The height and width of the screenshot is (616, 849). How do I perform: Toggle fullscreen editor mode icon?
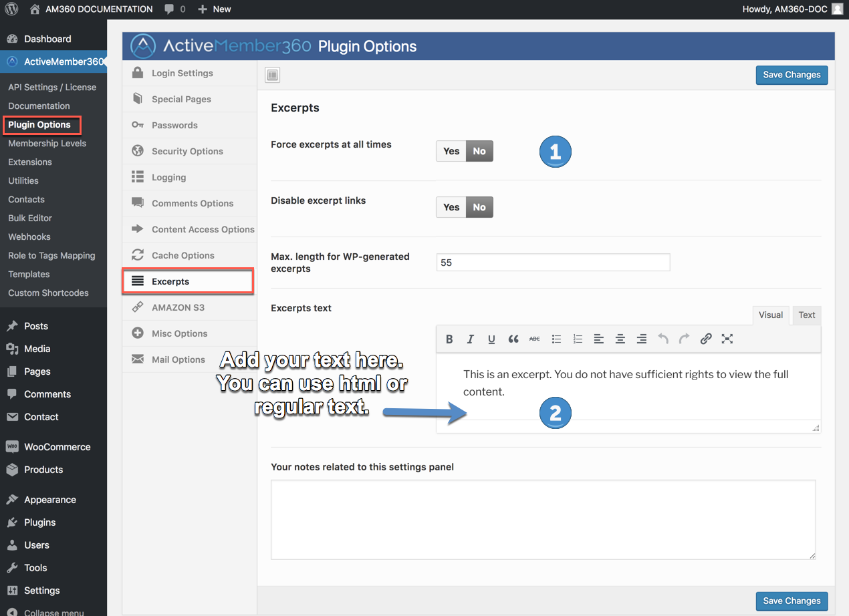(x=727, y=339)
